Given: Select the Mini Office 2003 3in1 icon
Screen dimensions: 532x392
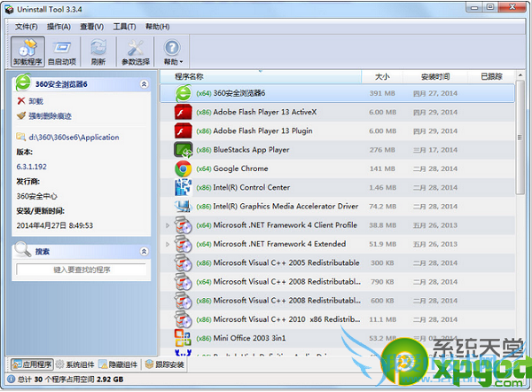Looking at the screenshot, I should [x=184, y=338].
